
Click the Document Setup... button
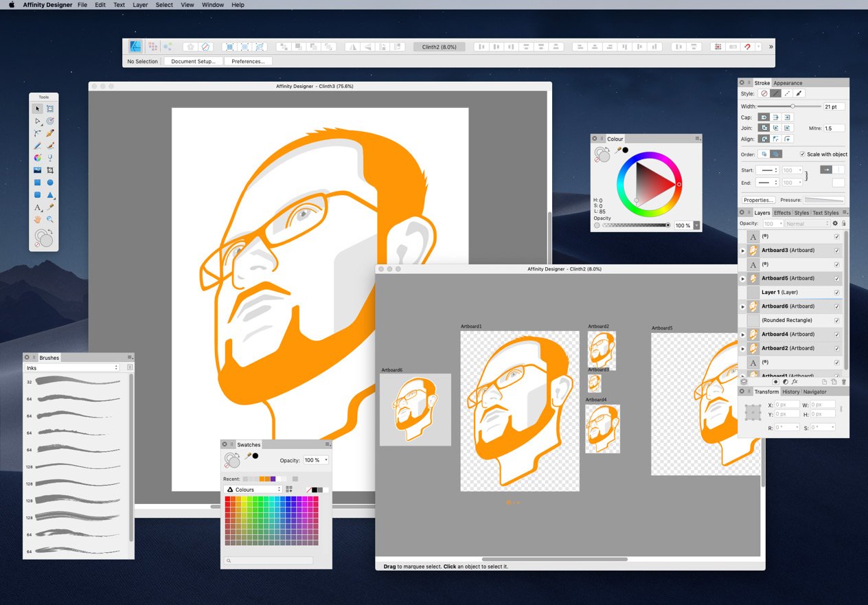(193, 61)
